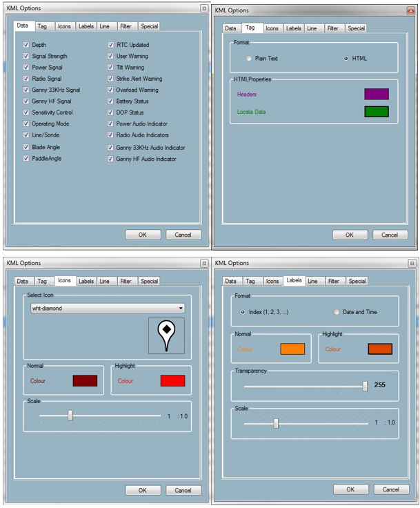The image size is (420, 508).
Task: Change the orange Normal label colour
Action: 292,349
